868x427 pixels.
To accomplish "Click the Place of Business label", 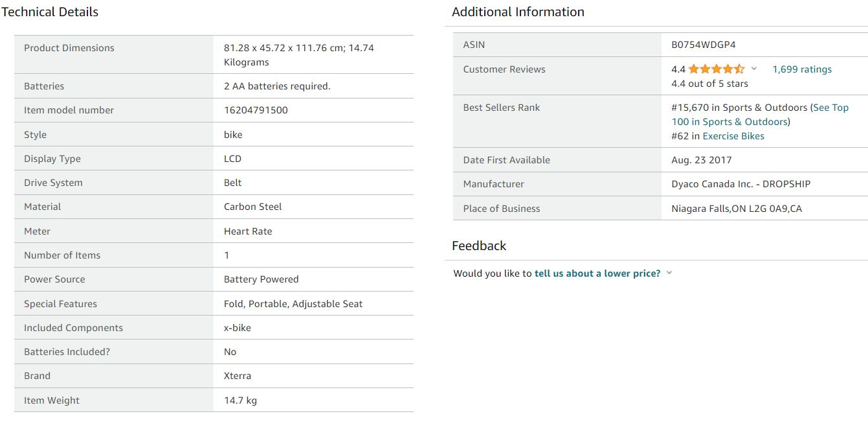I will coord(502,209).
